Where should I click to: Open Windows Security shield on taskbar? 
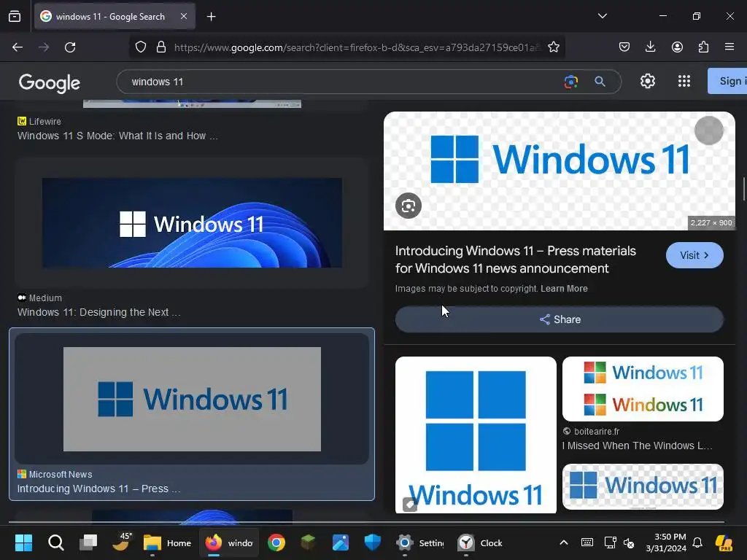pos(373,542)
